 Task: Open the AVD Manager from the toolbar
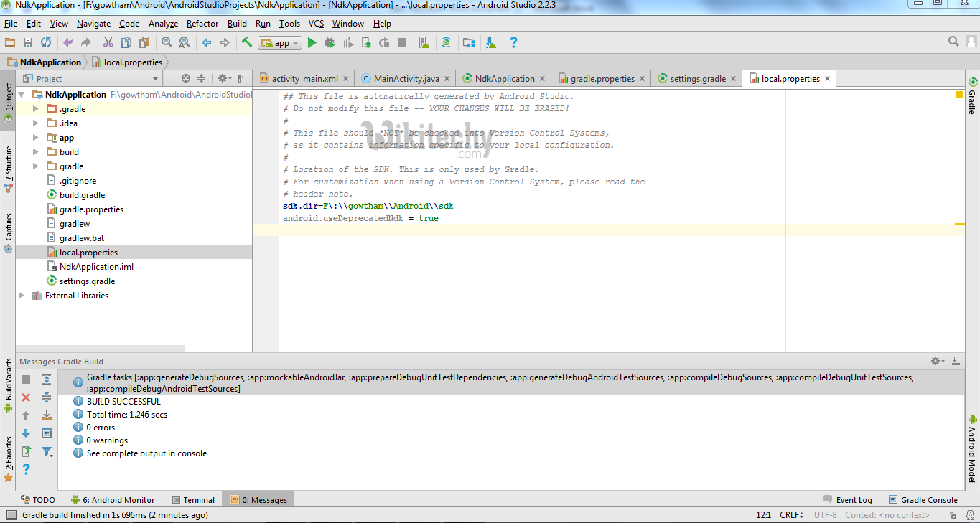click(x=424, y=43)
